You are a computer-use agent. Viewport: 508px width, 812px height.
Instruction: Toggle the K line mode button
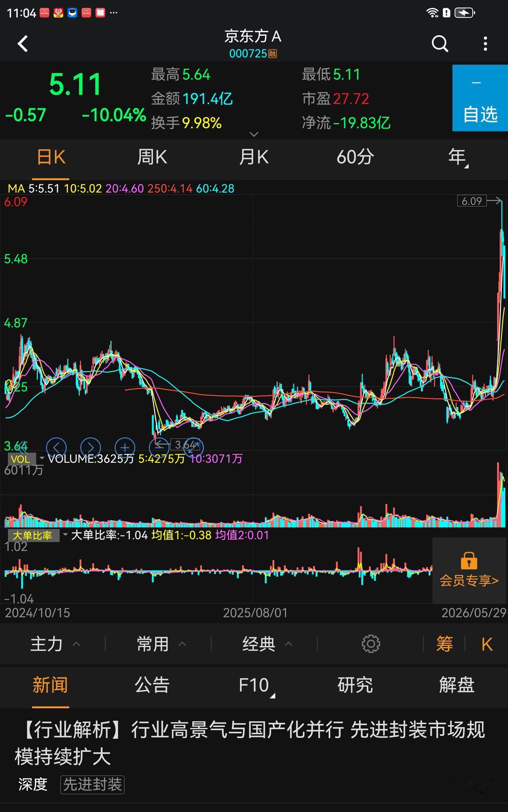tap(487, 644)
